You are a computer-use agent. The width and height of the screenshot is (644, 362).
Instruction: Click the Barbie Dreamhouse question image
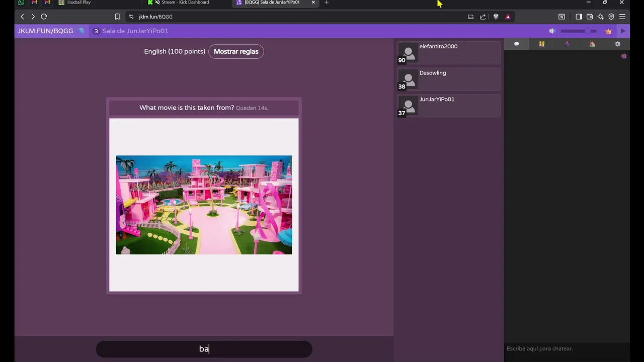tap(204, 205)
